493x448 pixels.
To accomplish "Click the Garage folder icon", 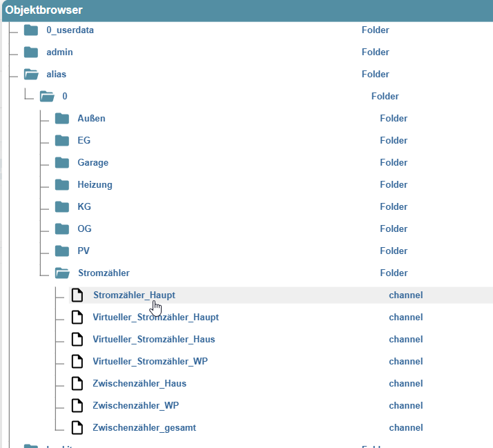I will (63, 163).
